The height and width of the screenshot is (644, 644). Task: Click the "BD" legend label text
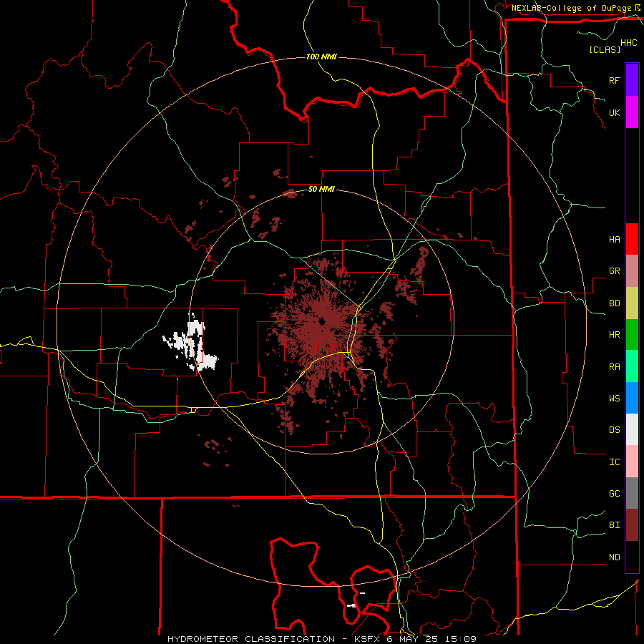(x=614, y=303)
